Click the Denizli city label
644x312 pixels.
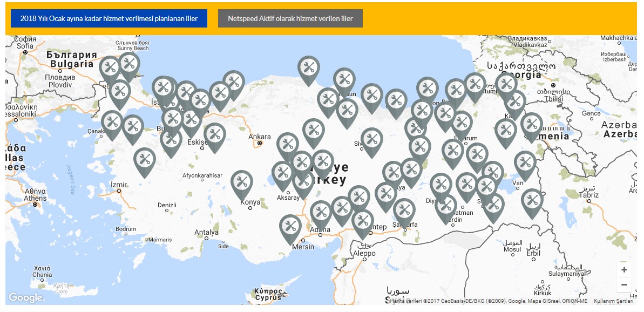tap(167, 205)
